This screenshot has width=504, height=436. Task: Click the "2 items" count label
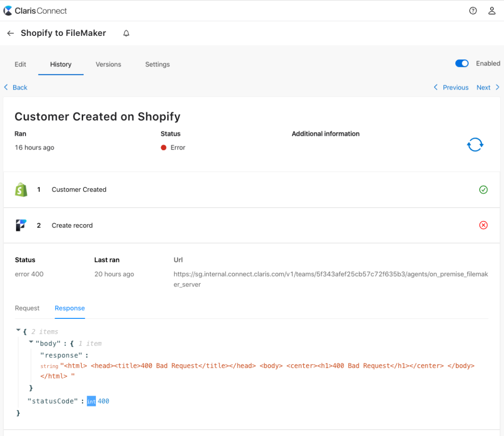click(45, 332)
